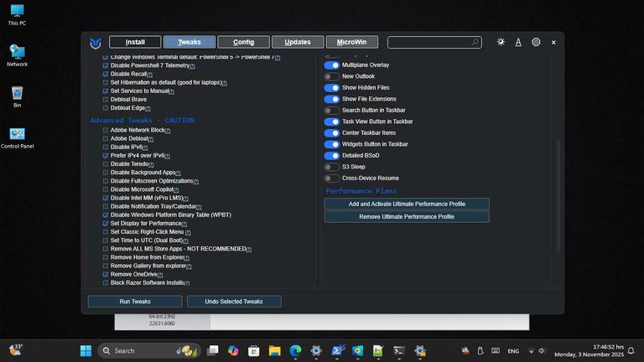Open the settings gear in WinUtil header
The width and height of the screenshot is (644, 362).
click(536, 42)
